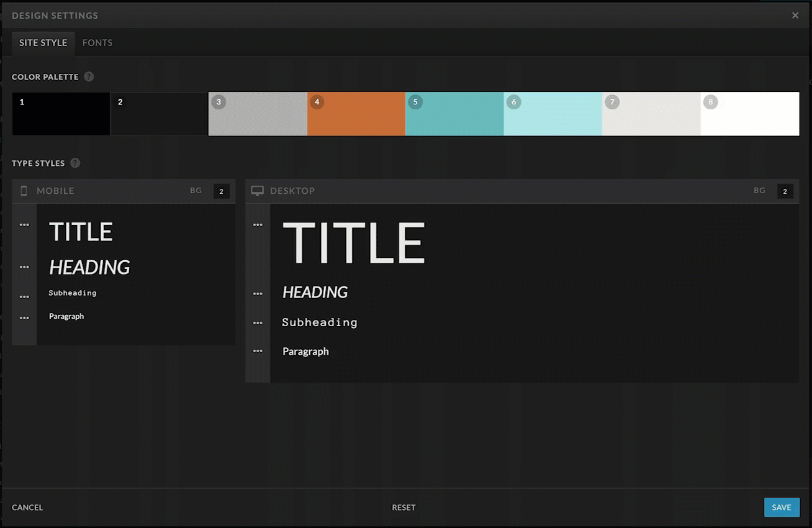Viewport: 812px width, 528px height.
Task: Choose the black color swatch 1
Action: click(x=61, y=114)
